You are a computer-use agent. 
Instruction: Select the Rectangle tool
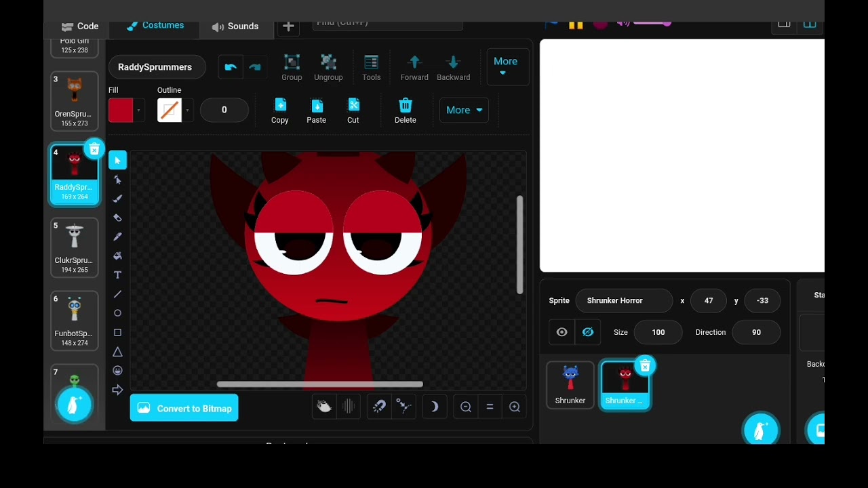[x=117, y=332]
